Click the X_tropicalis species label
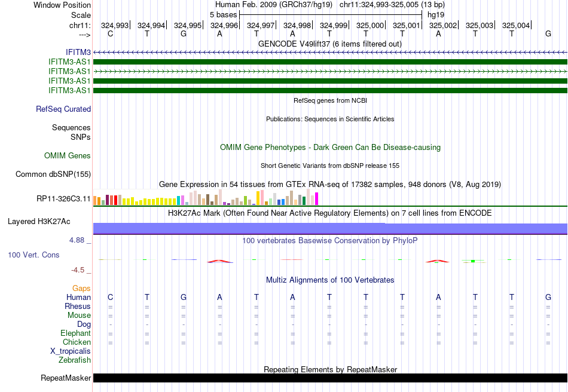568x392 pixels. tap(71, 351)
